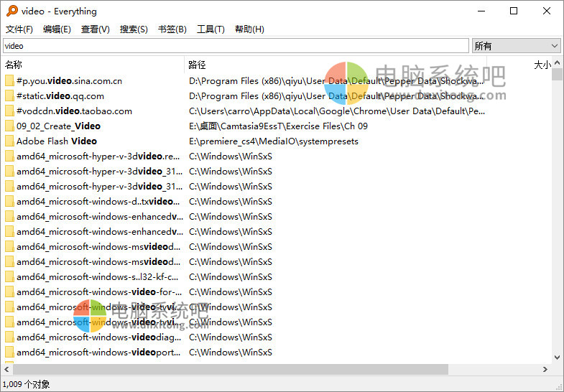Click path C:\Users\carro\AppData\Local\Google\Chrome
Viewport: 564px width, 392px height.
(x=337, y=111)
